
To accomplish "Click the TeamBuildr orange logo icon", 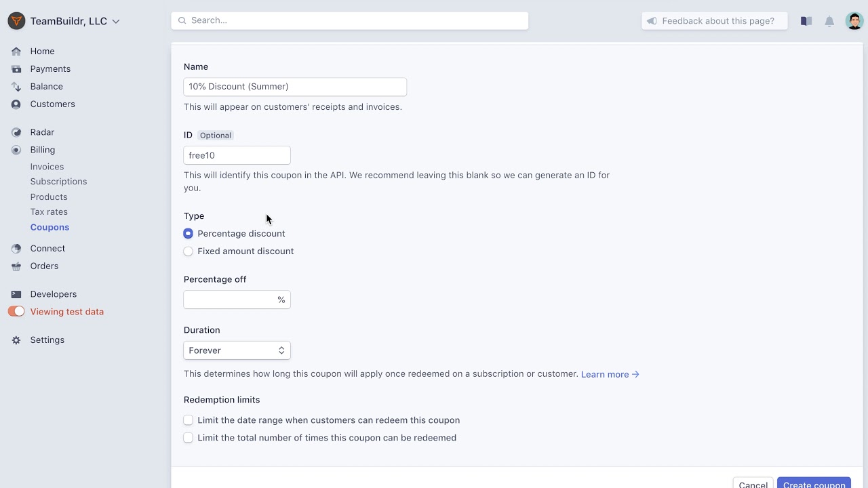I will [x=16, y=21].
